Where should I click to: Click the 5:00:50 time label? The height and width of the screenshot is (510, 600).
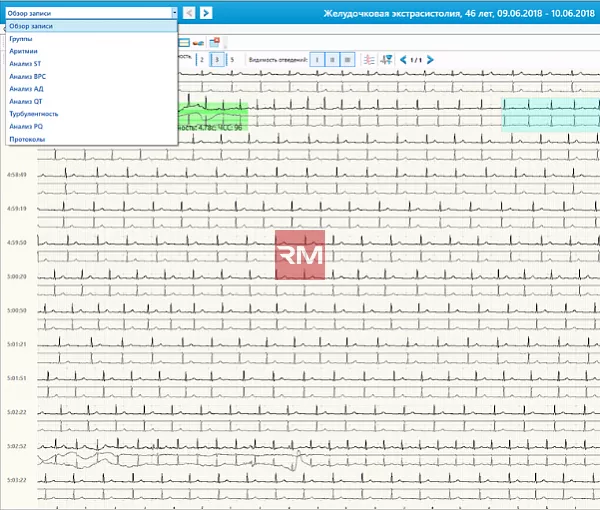tap(16, 310)
